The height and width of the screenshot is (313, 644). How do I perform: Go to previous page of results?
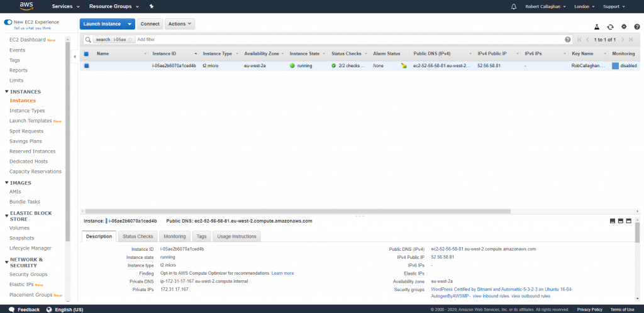click(588, 40)
